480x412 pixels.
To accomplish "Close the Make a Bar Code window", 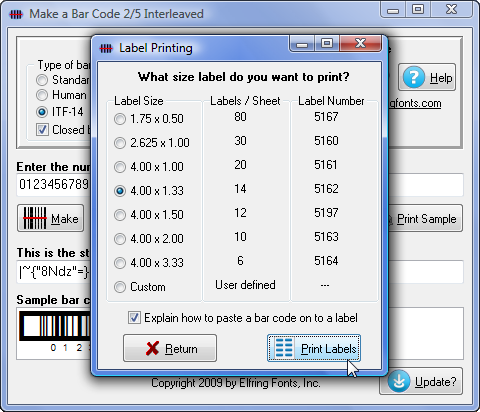I will click(452, 9).
